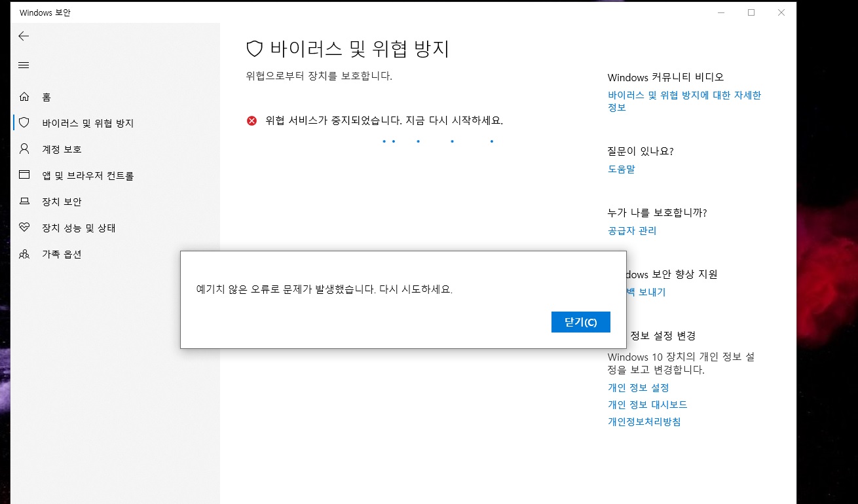Viewport: 858px width, 504px height.
Task: Click the back arrow in Windows Security
Action: coord(24,36)
